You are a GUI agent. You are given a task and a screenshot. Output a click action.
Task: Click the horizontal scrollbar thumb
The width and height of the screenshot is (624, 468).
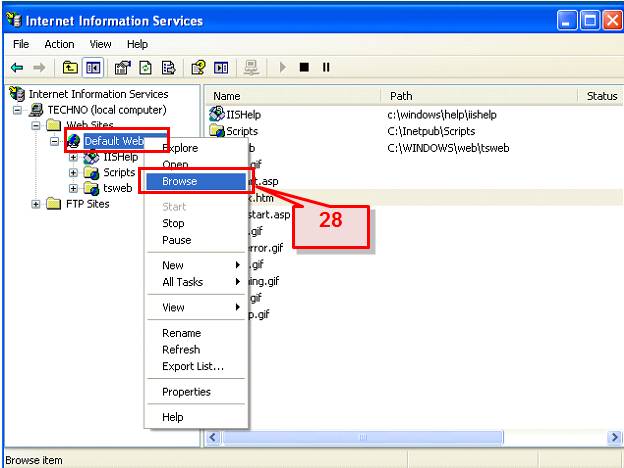coord(363,437)
